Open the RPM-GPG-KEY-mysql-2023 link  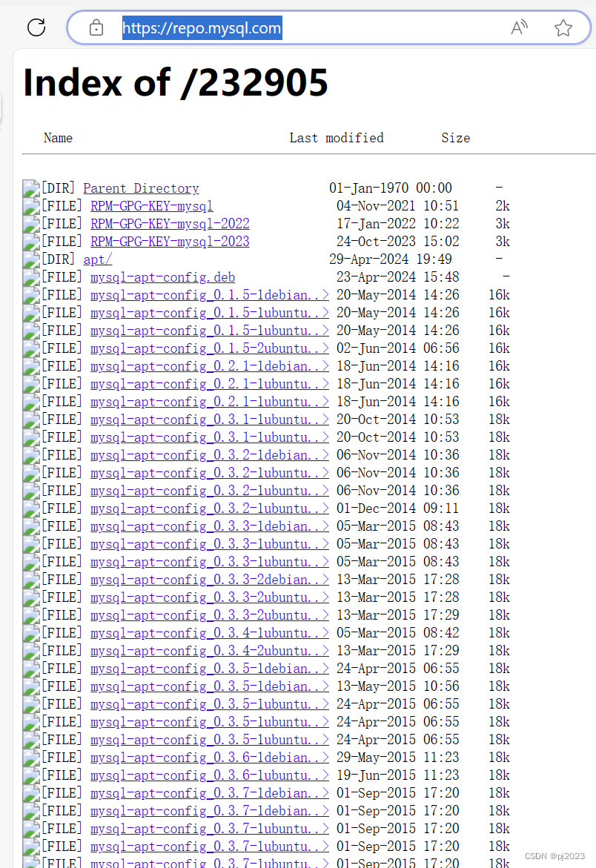[170, 242]
